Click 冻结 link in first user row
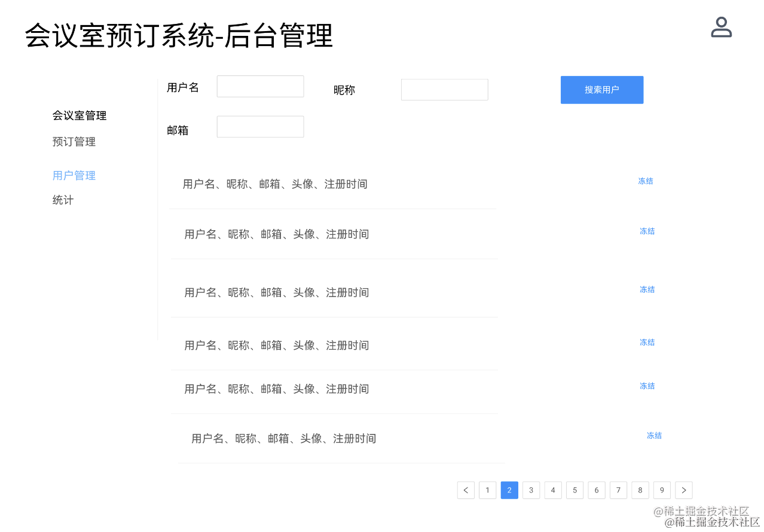Image resolution: width=764 pixels, height=532 pixels. [646, 181]
